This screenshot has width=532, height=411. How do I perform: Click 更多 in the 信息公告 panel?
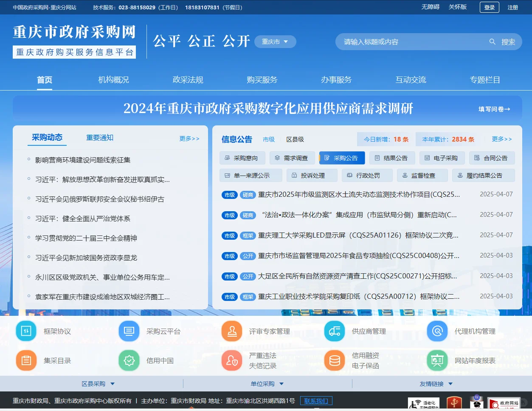coord(502,139)
